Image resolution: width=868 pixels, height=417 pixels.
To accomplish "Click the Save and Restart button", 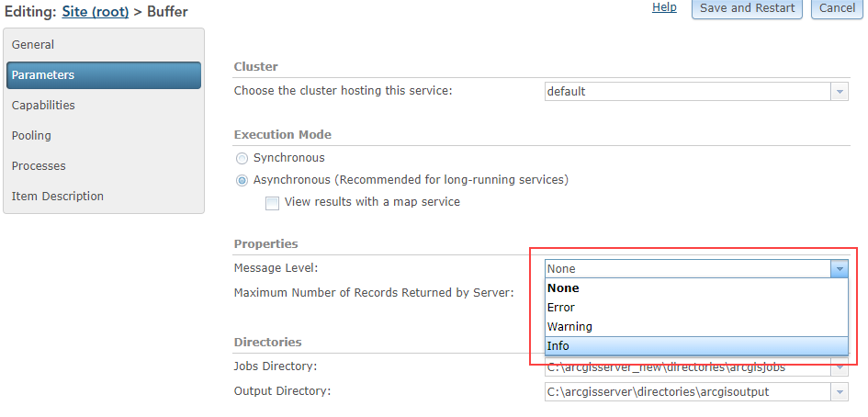I will coord(747,8).
